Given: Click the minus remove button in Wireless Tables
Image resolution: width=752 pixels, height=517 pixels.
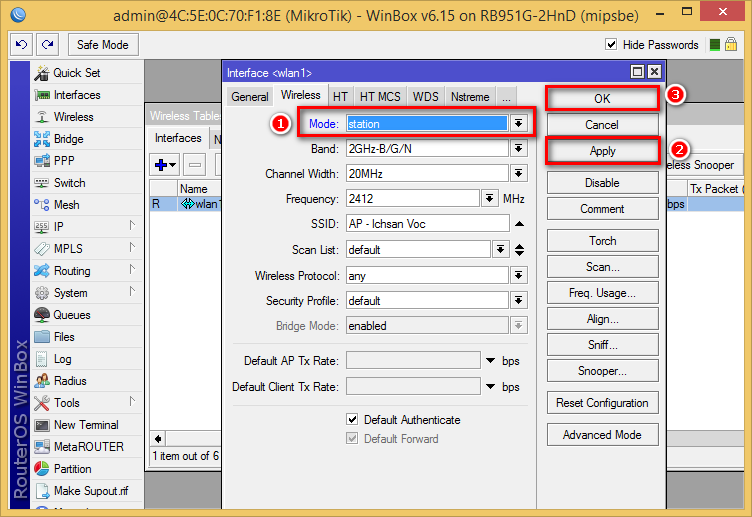Looking at the screenshot, I should pyautogui.click(x=194, y=165).
